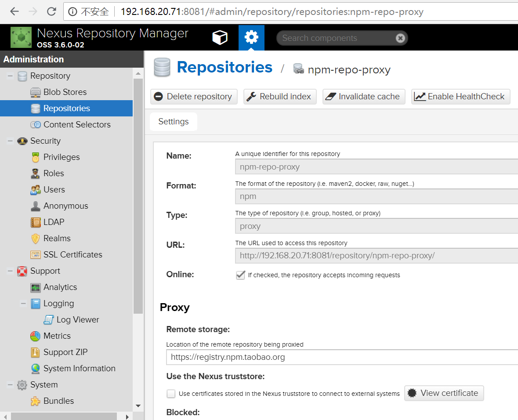Click Rebuild index button

pos(280,97)
